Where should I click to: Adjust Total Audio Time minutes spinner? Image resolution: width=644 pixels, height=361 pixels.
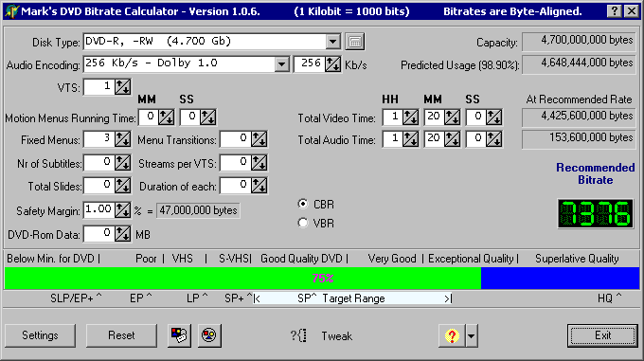pos(452,139)
